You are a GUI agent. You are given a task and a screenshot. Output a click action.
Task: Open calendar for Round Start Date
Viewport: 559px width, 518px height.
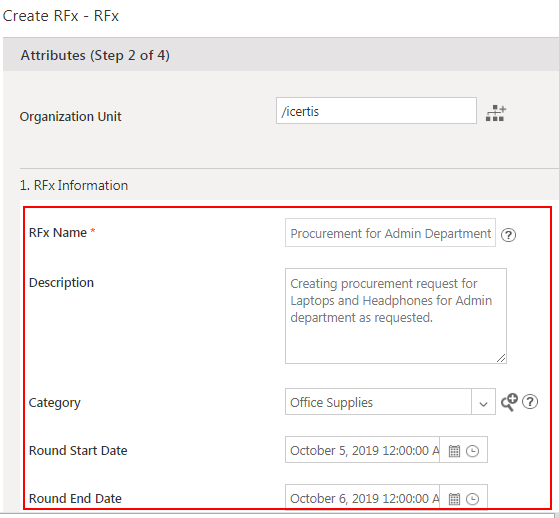click(454, 451)
